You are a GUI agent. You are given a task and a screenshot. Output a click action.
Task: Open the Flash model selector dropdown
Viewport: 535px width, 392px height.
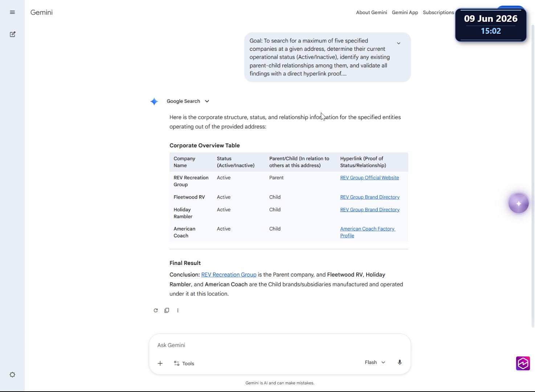(x=375, y=362)
